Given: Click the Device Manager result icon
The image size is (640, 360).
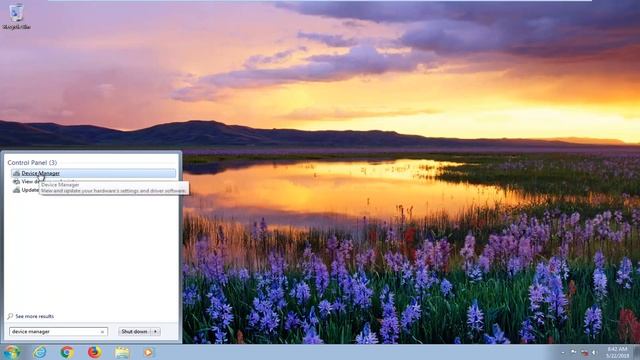Looking at the screenshot, I should coord(16,173).
